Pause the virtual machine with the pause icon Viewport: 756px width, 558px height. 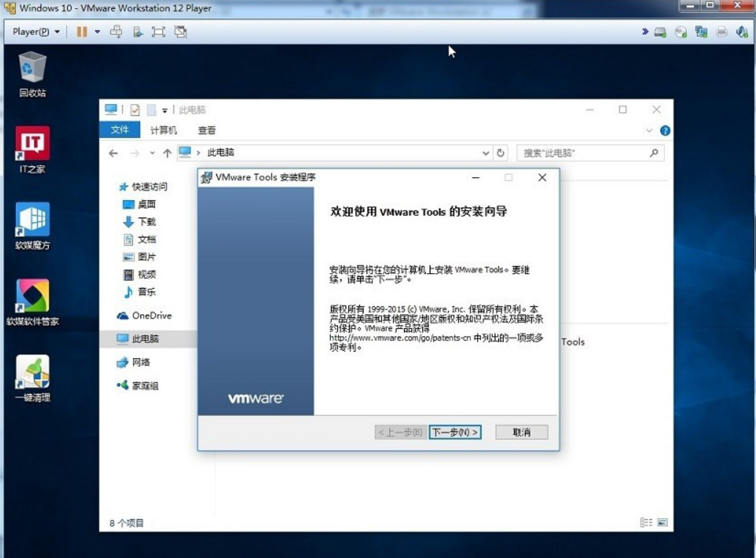pyautogui.click(x=82, y=31)
